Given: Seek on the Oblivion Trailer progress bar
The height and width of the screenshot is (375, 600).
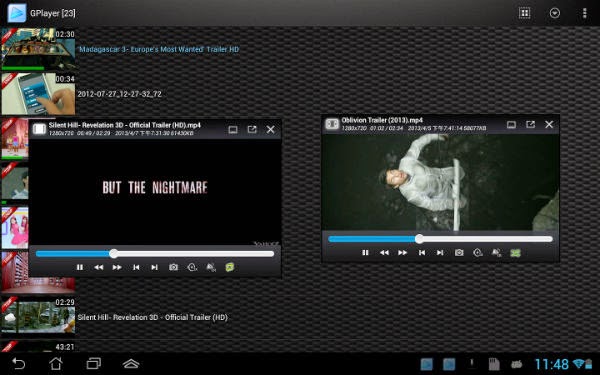Looking at the screenshot, I should (x=440, y=239).
